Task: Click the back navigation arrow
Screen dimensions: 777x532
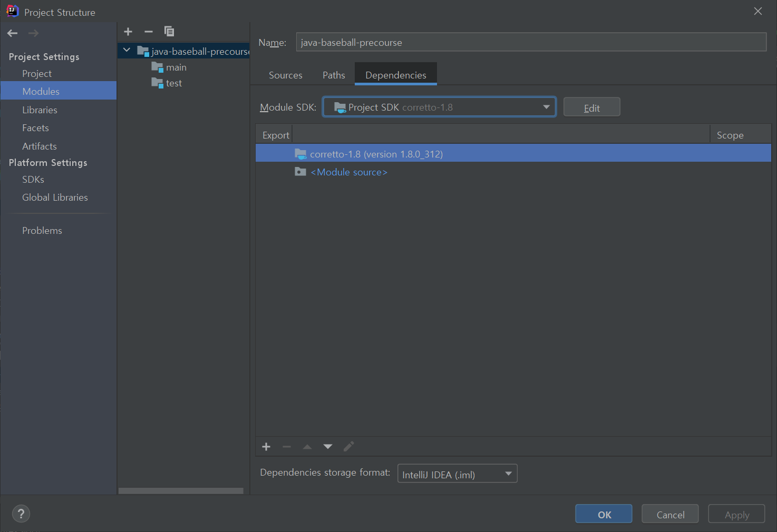Action: (x=13, y=33)
